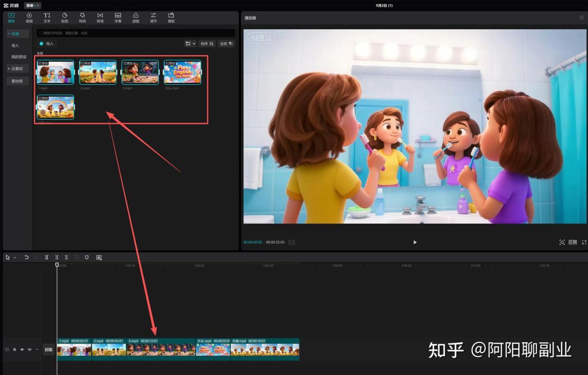Toggle track visibility eye icon
The image size is (588, 375).
point(22,350)
